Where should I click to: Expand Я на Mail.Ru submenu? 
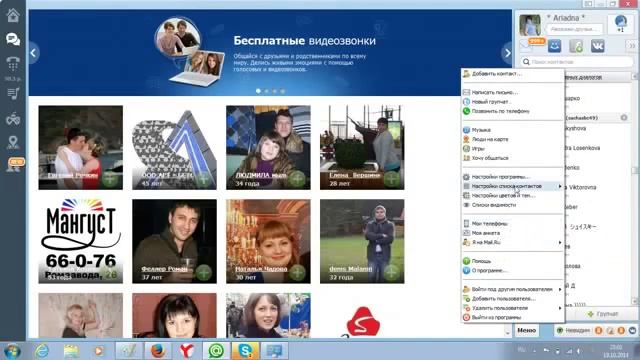tap(513, 242)
